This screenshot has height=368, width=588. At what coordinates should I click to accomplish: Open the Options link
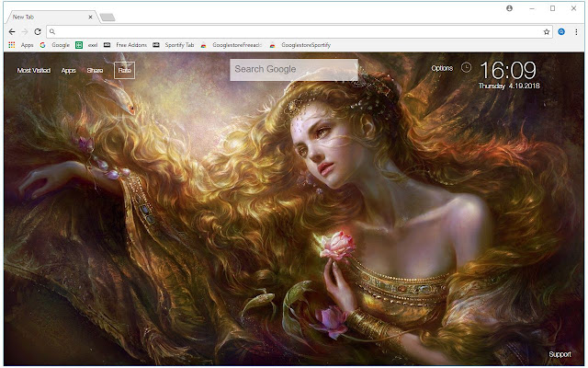pyautogui.click(x=442, y=68)
